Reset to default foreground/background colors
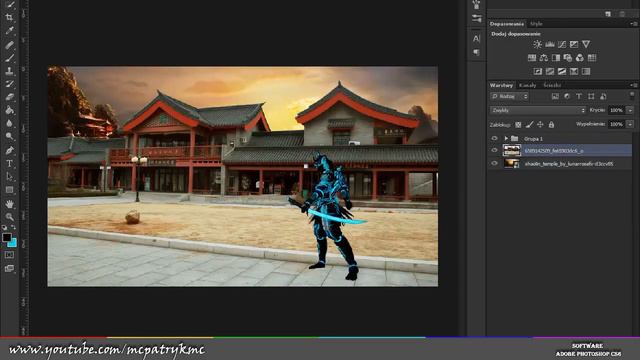 coord(4,227)
